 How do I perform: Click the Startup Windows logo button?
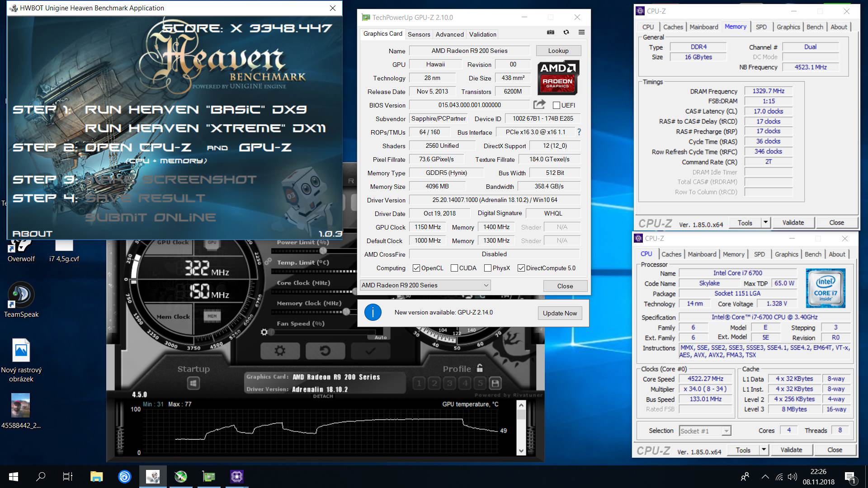click(193, 384)
